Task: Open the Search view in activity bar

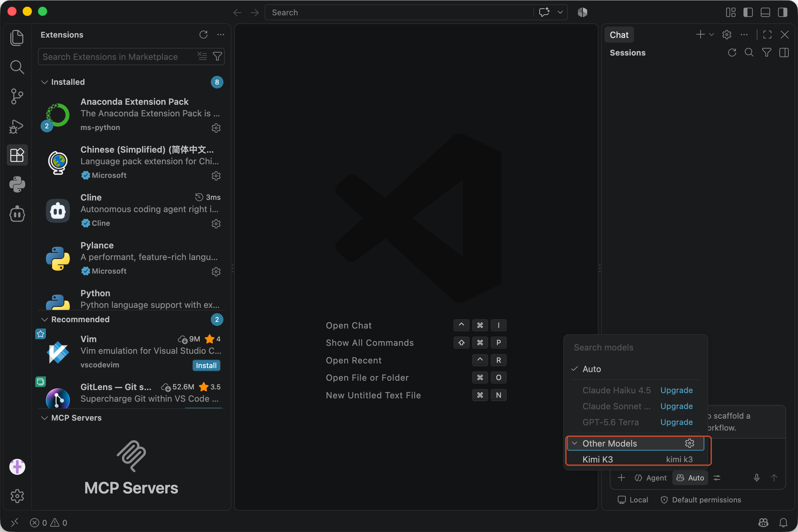Action: tap(17, 67)
